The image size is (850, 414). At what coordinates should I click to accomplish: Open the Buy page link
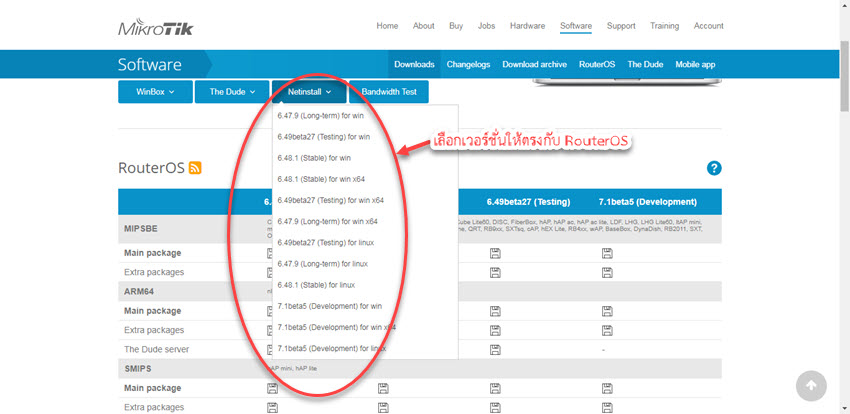pos(456,26)
